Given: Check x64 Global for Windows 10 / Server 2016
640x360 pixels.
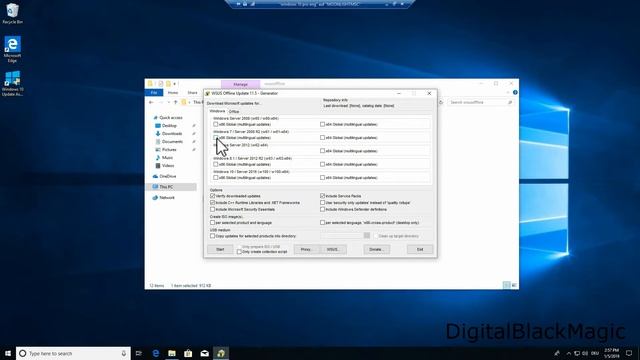Looking at the screenshot, I should [322, 178].
